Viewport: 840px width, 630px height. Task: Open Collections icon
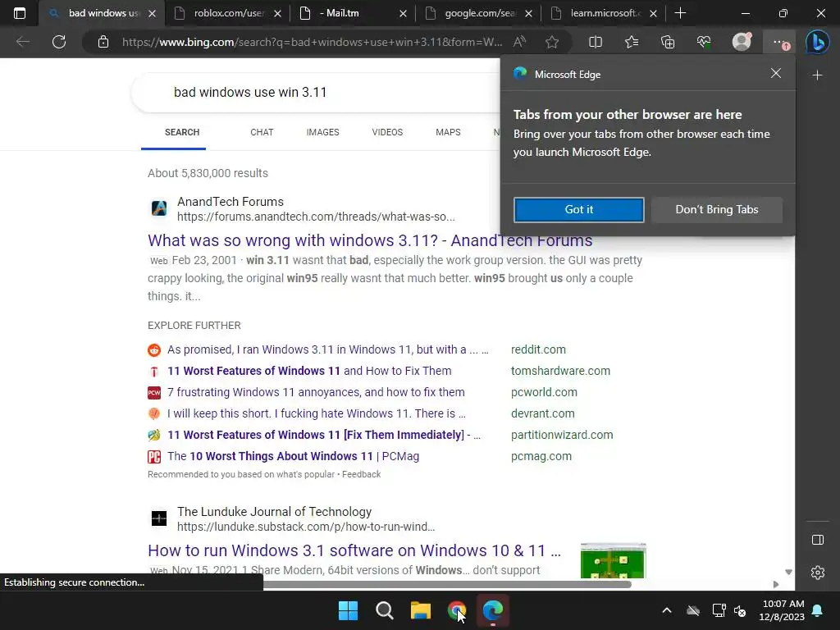(x=668, y=42)
